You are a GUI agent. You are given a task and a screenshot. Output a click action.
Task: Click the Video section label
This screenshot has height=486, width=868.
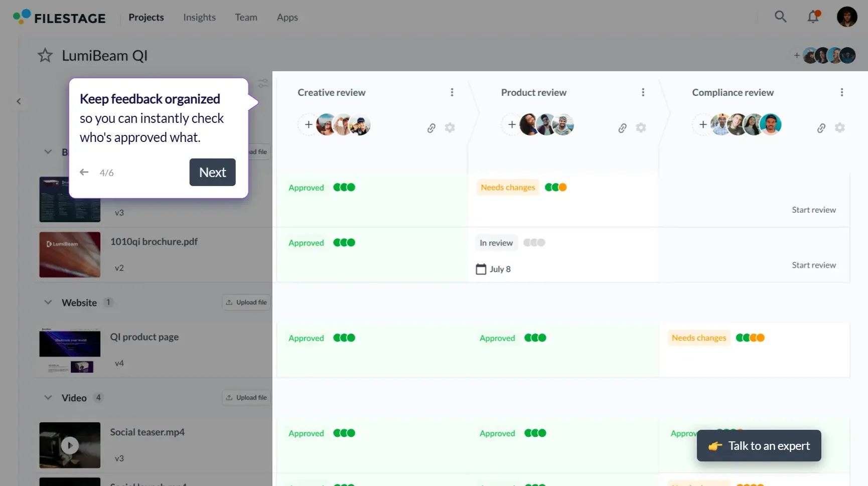click(x=74, y=398)
